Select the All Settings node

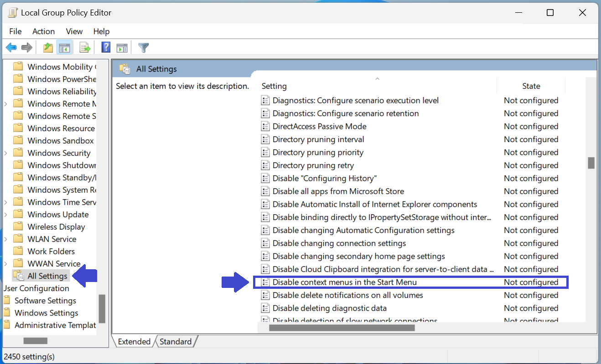46,276
